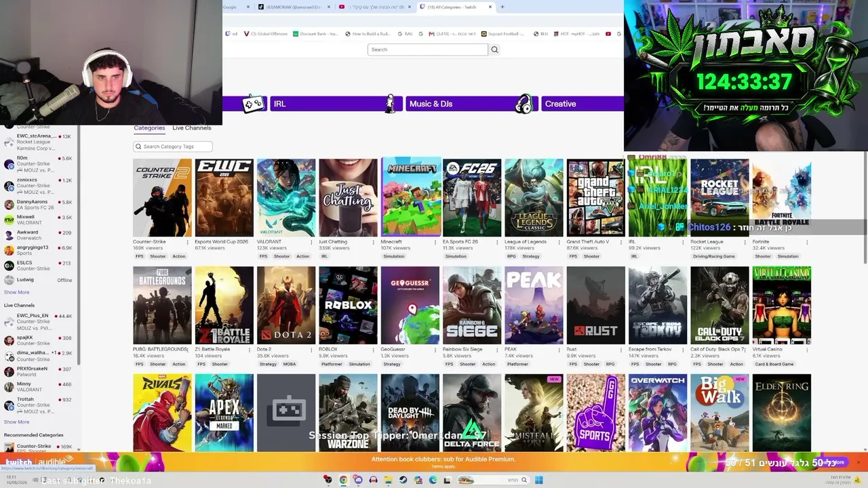Image resolution: width=868 pixels, height=488 pixels.
Task: Click the search magnifier button
Action: tap(494, 49)
